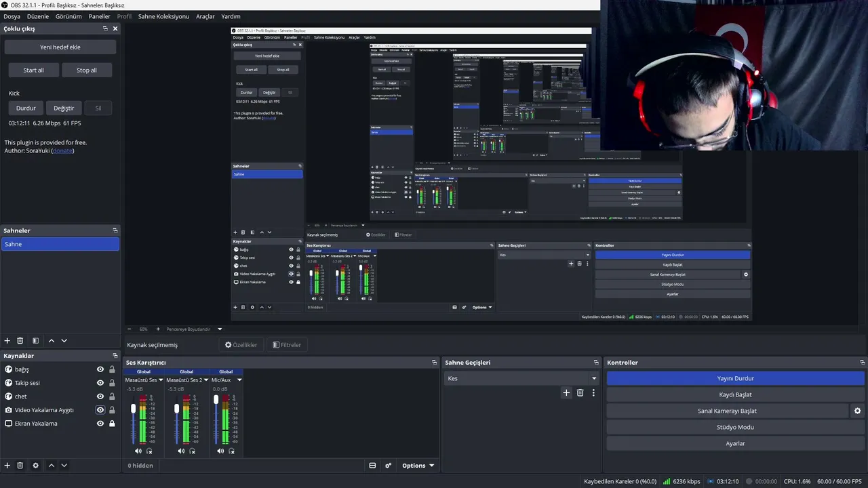Add a new scene with the plus icon in Sahneler
The image size is (868, 488).
tap(7, 341)
